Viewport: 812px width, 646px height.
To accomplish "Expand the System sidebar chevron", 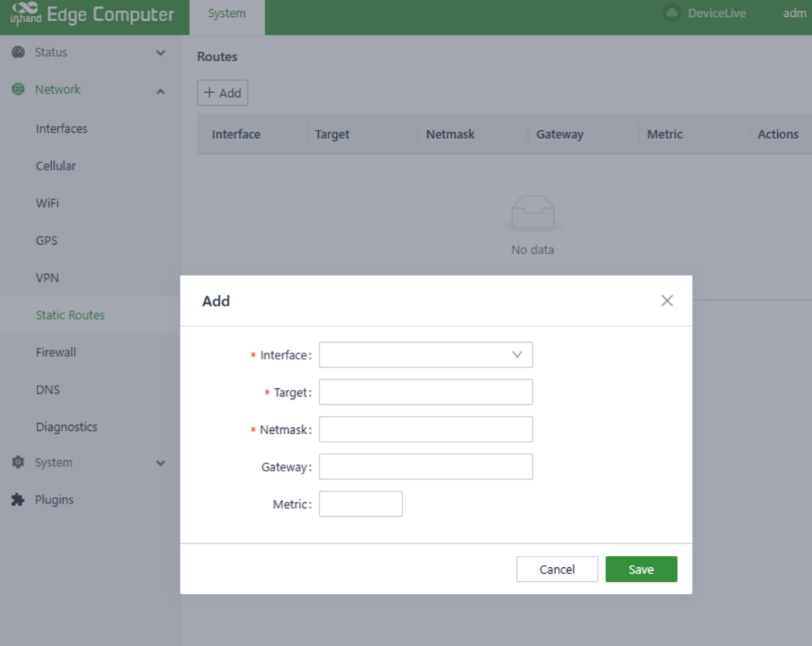I will pos(160,464).
